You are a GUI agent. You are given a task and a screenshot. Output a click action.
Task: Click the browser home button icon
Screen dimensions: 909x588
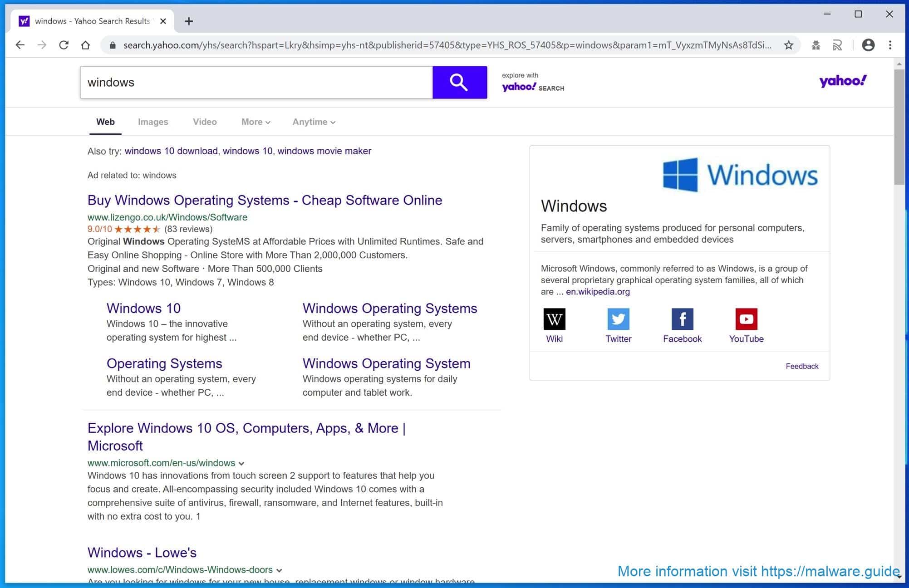click(x=85, y=45)
